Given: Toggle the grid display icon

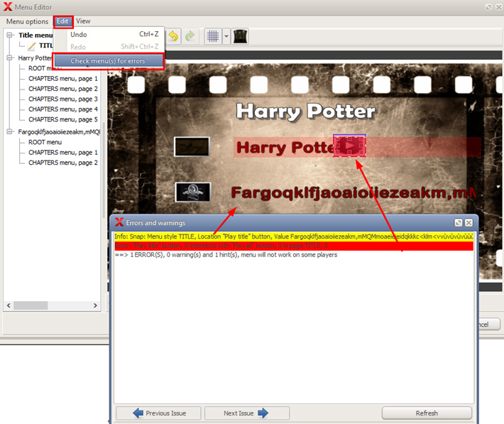Looking at the screenshot, I should click(213, 36).
